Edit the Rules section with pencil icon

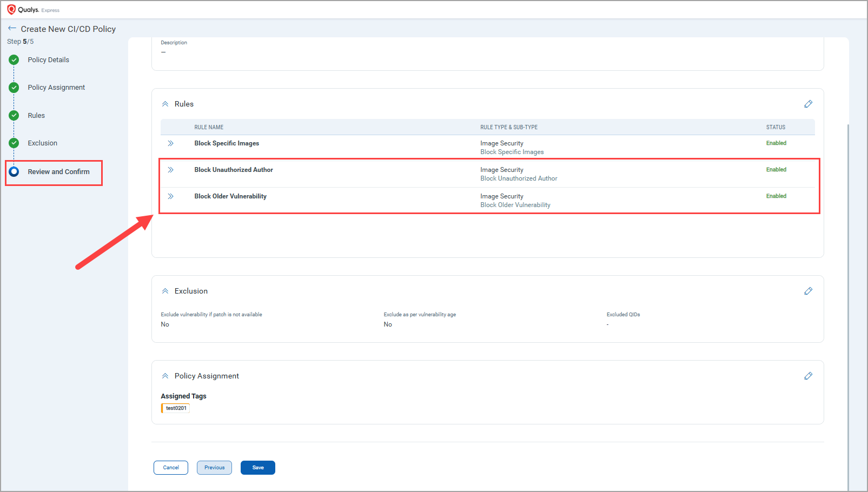tap(808, 104)
